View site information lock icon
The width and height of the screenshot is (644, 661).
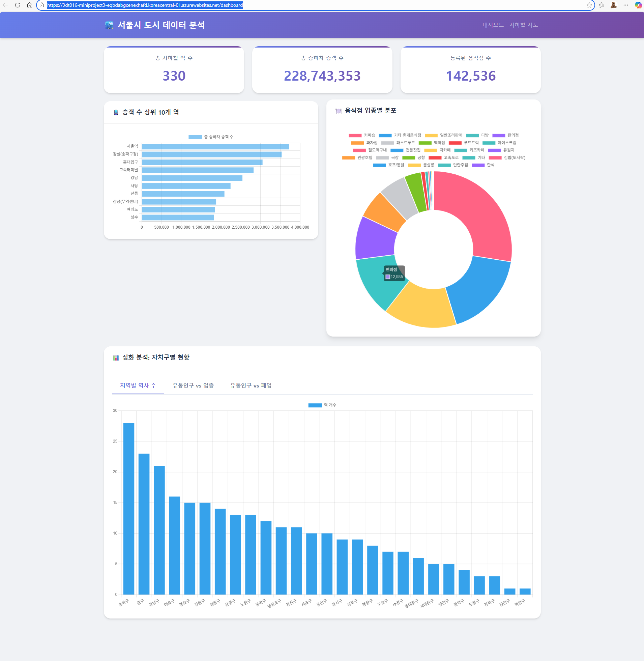pos(42,5)
